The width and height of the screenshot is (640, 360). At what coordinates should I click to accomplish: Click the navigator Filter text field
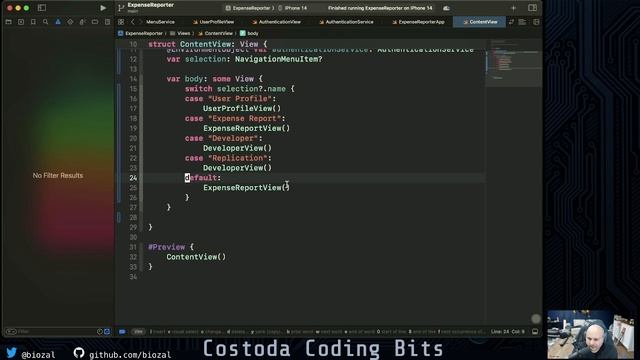(x=51, y=331)
